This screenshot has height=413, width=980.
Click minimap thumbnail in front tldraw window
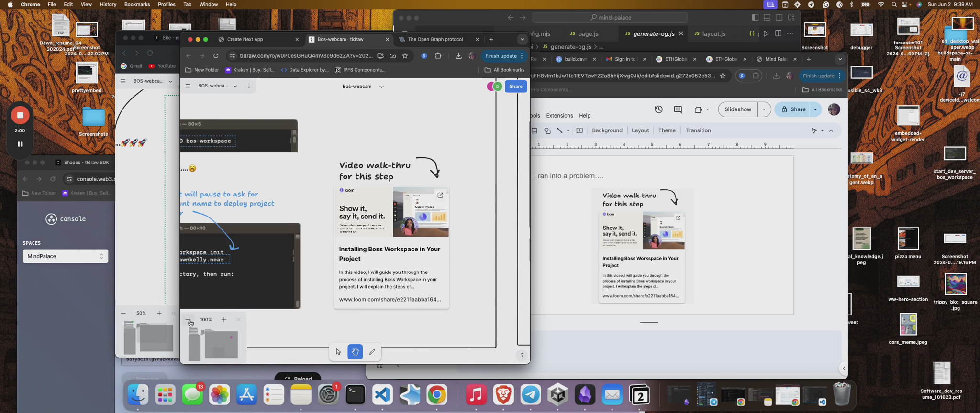[214, 345]
